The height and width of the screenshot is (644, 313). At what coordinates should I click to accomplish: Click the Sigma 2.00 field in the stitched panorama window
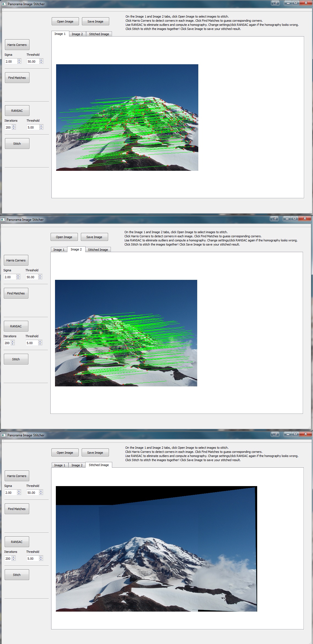click(10, 493)
